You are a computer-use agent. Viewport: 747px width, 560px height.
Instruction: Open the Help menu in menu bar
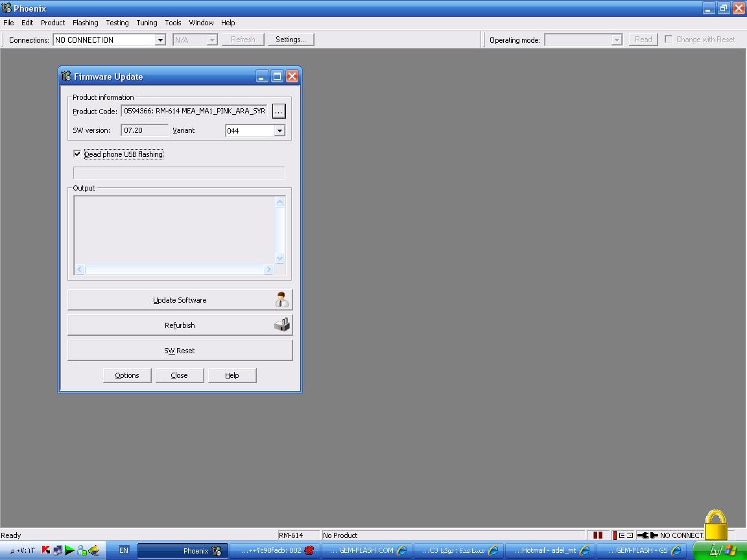click(228, 23)
